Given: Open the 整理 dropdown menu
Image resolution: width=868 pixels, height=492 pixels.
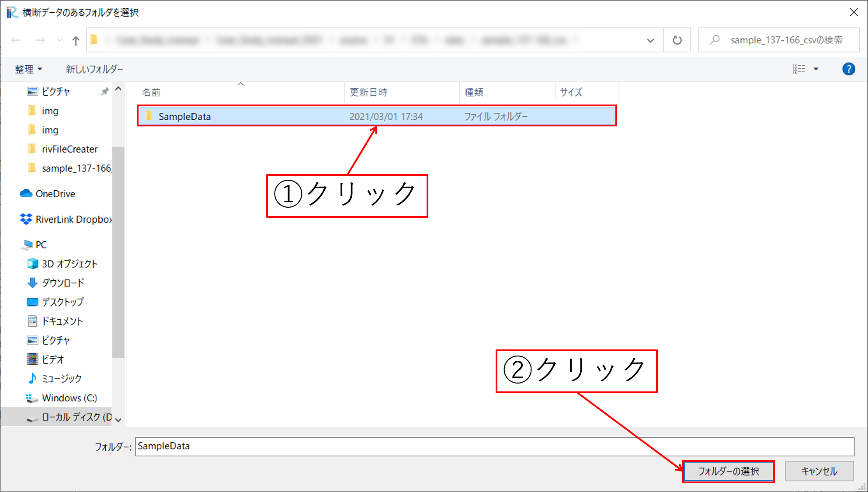Looking at the screenshot, I should click(28, 69).
